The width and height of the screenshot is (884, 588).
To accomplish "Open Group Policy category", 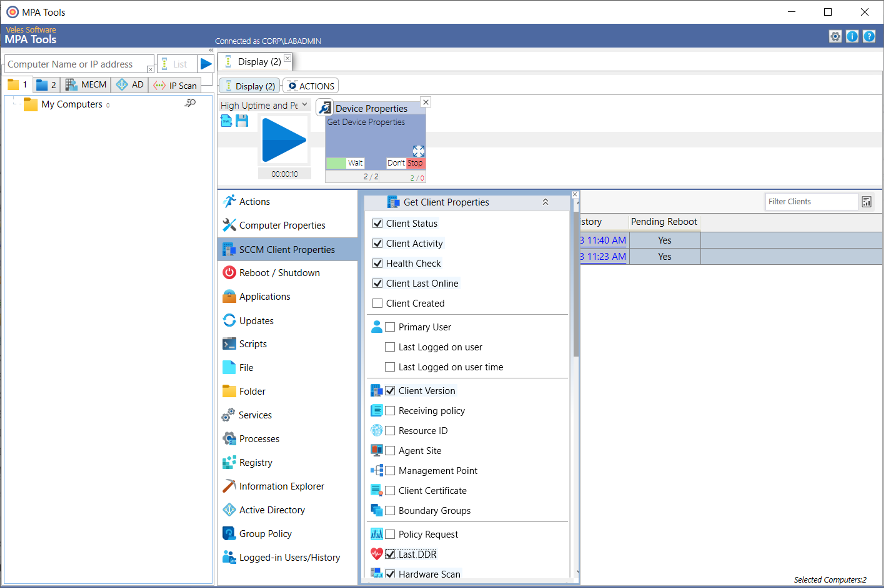I will pos(287,533).
